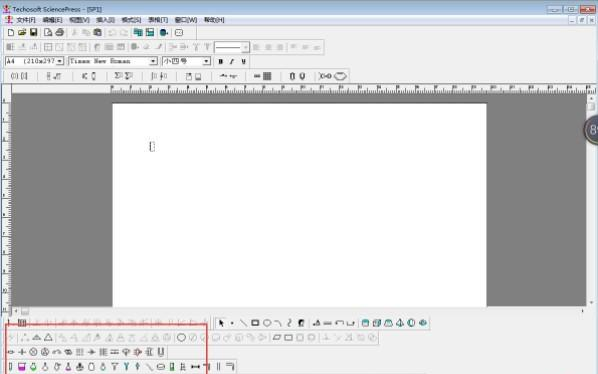Screen dimensions: 598x374
Task: Print the document
Action: (59, 32)
